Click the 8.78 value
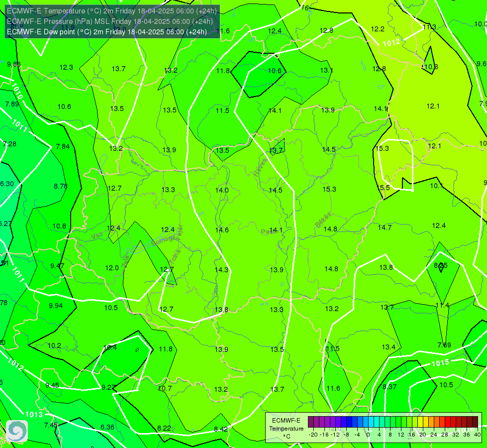The width and height of the screenshot is (487, 448). point(61,186)
